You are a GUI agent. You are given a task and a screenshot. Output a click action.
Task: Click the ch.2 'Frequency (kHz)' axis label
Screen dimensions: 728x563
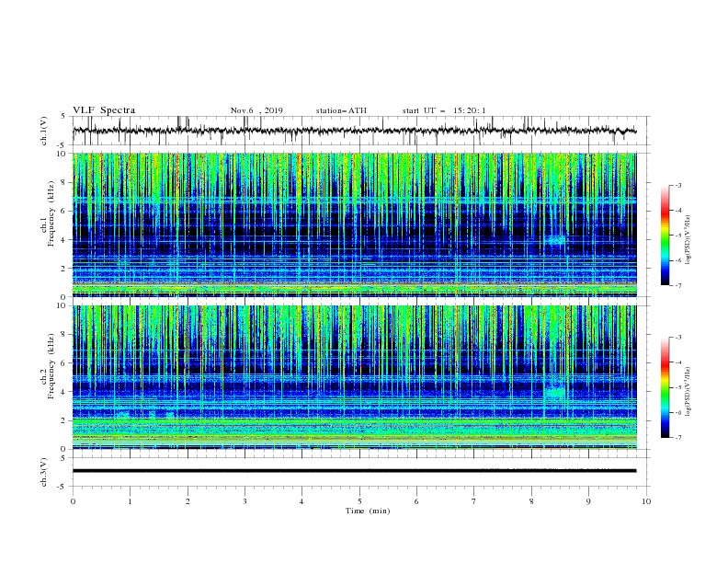pos(51,365)
